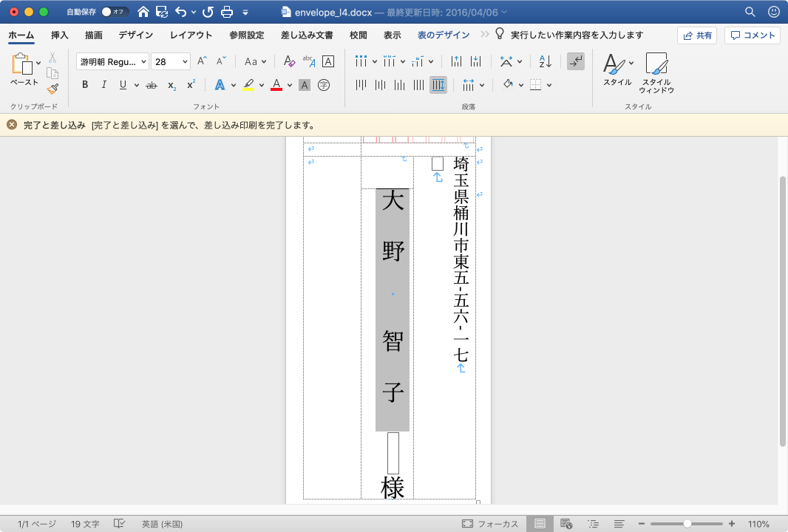The image size is (788, 532).
Task: Click the Redo arrow icon
Action: 208,12
